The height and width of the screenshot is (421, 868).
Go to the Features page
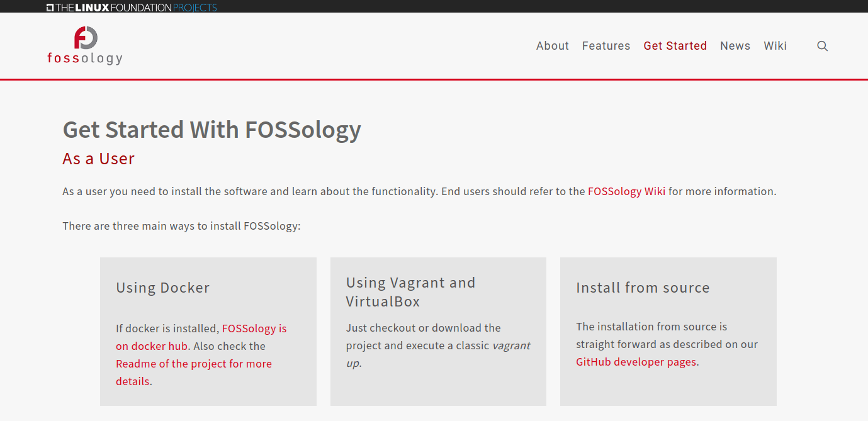[x=606, y=46]
